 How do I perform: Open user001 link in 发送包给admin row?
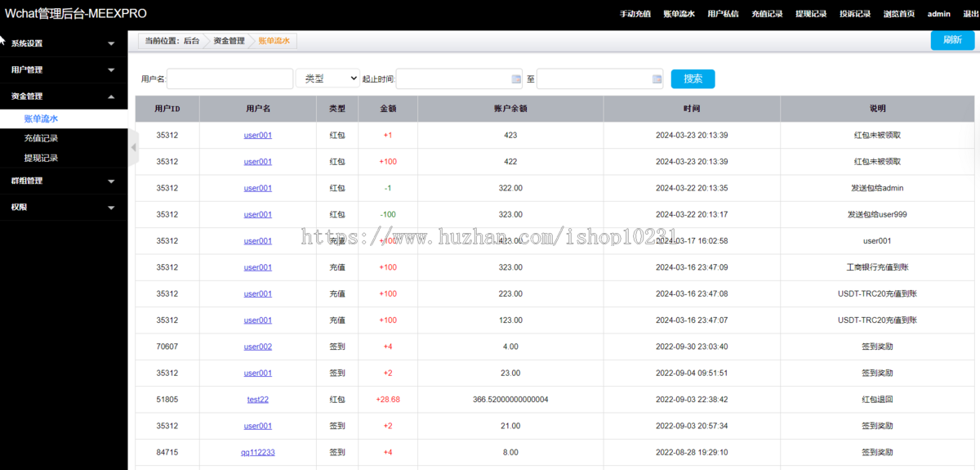click(258, 188)
